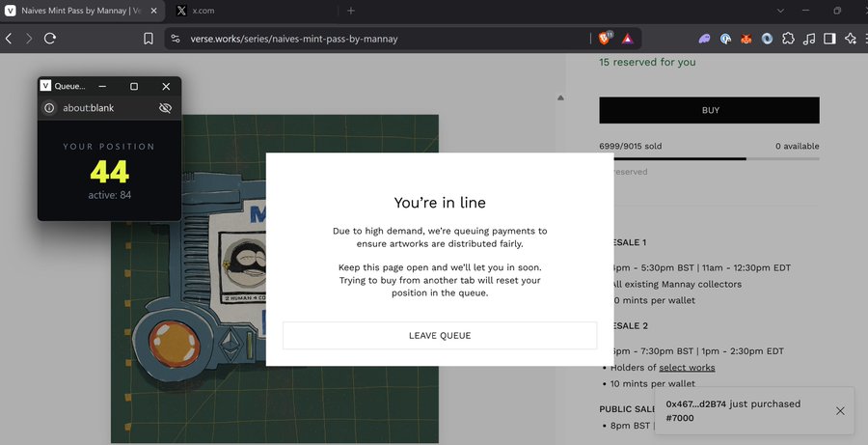
Task: Open the media control music note
Action: click(809, 39)
